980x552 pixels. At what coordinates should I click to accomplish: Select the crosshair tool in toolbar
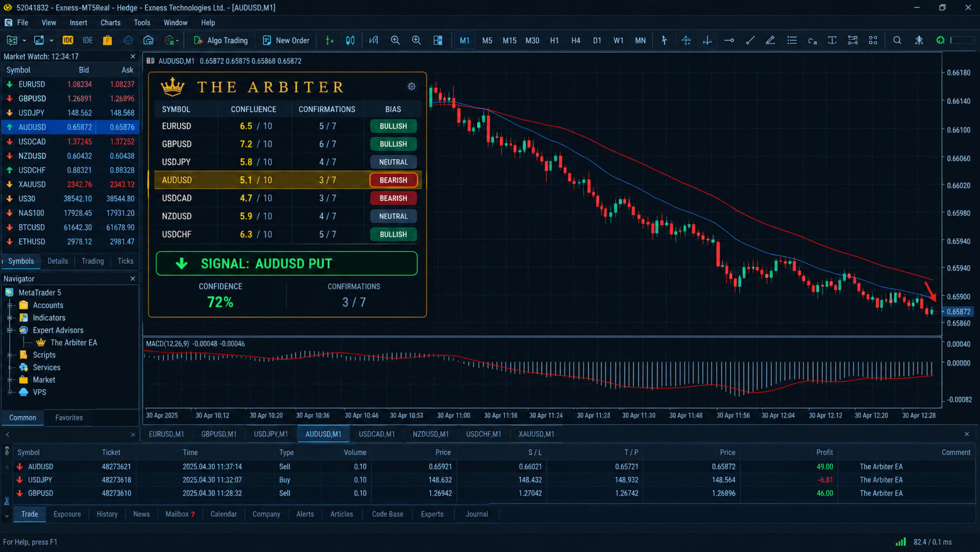[x=686, y=40]
